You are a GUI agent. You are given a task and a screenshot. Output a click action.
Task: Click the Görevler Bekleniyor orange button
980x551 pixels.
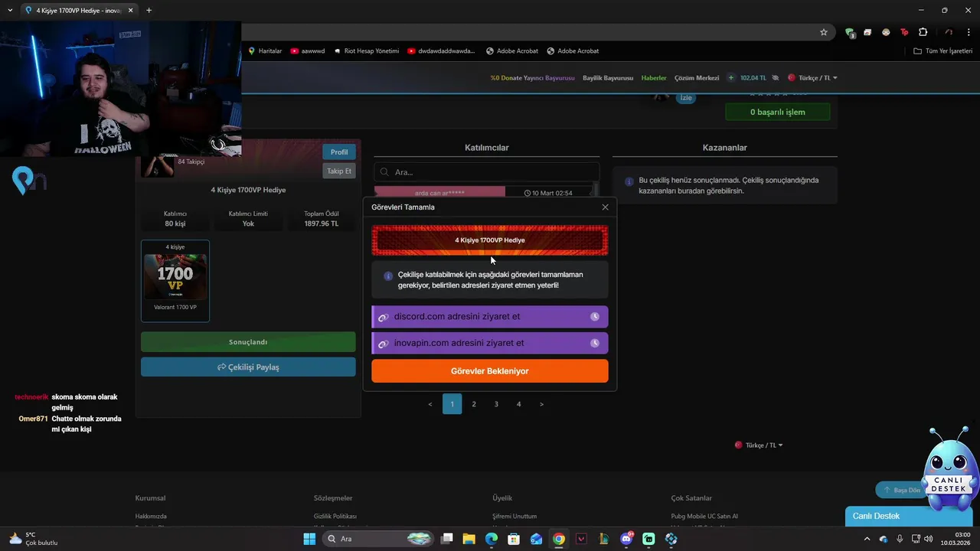pos(490,371)
